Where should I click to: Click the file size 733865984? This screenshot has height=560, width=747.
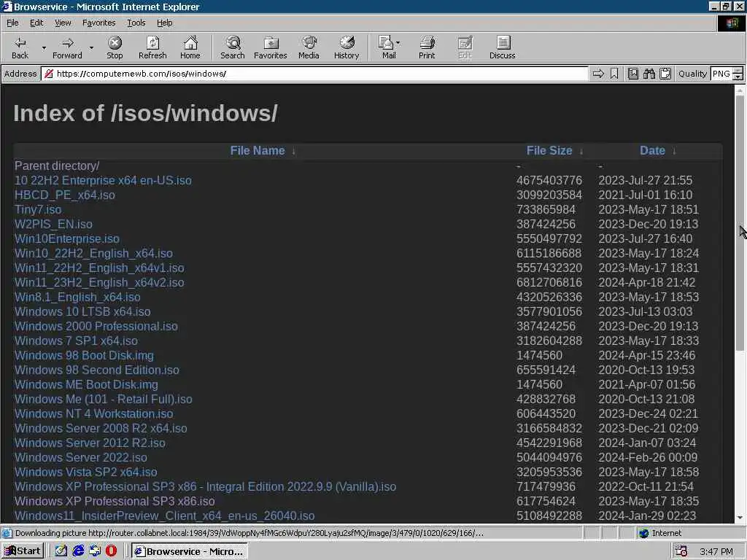point(546,209)
